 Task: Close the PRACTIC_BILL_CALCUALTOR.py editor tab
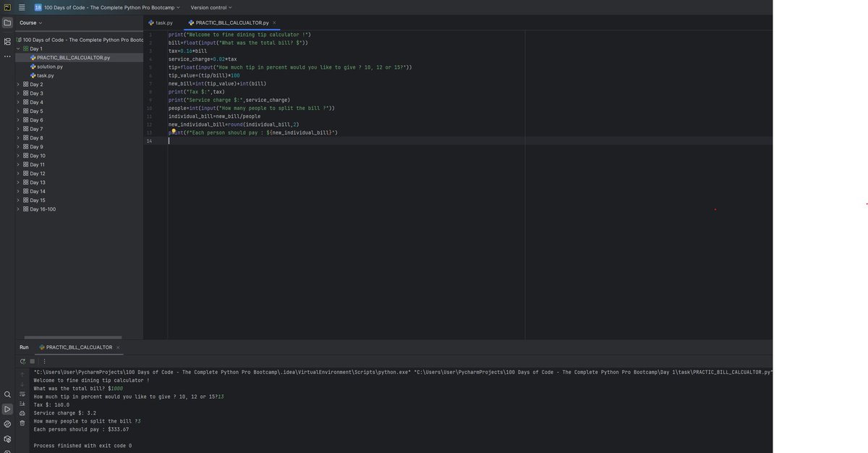tap(274, 22)
